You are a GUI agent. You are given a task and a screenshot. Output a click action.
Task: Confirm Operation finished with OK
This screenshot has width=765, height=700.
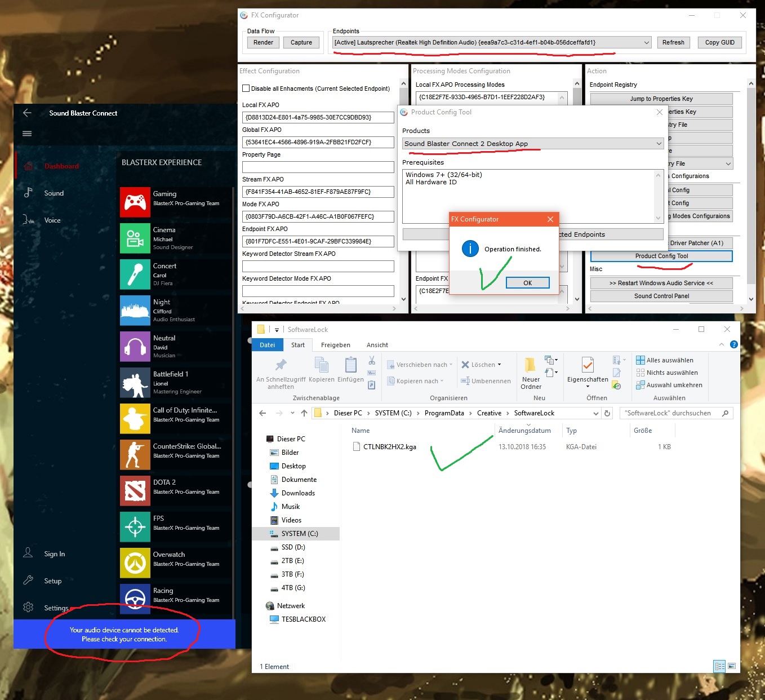pos(528,283)
